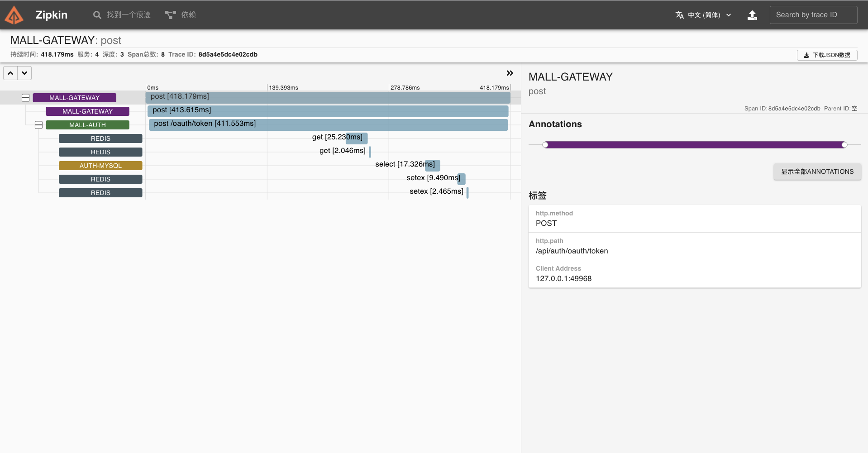Viewport: 868px width, 453px height.
Task: Collapse the span detail panel with double chevron
Action: click(510, 73)
